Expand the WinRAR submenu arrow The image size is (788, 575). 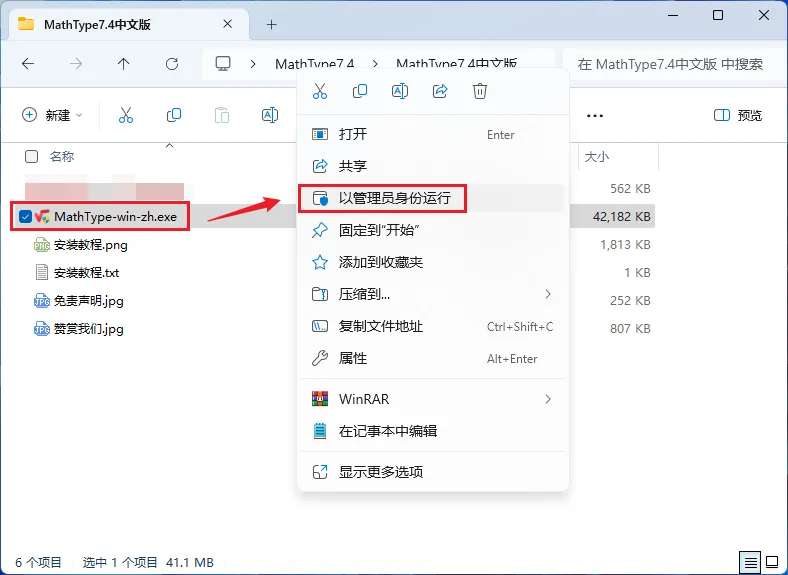point(548,399)
